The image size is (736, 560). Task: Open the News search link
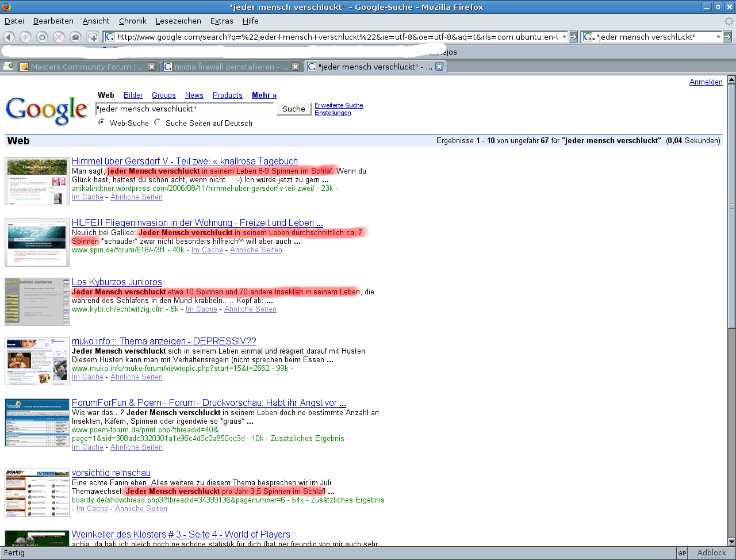tap(194, 95)
